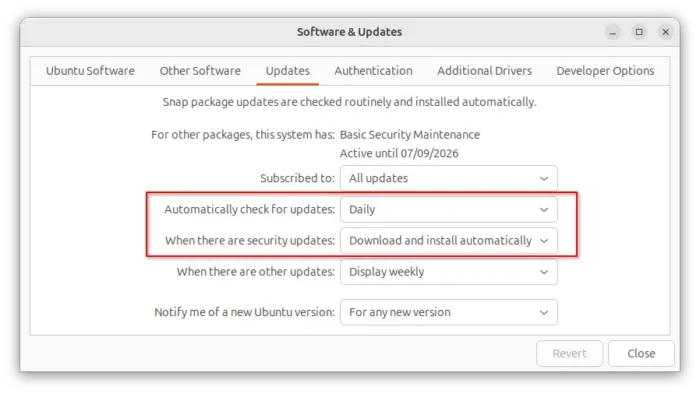Switch to the Other Software tab

[x=200, y=71]
